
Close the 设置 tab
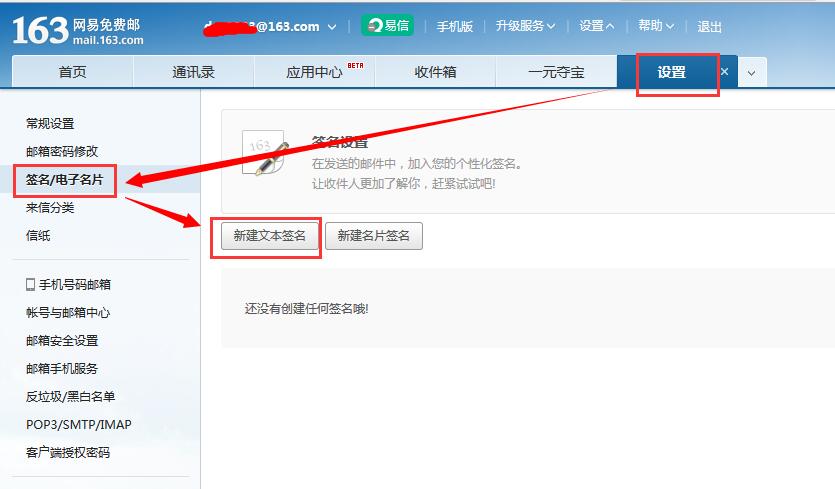[x=724, y=71]
